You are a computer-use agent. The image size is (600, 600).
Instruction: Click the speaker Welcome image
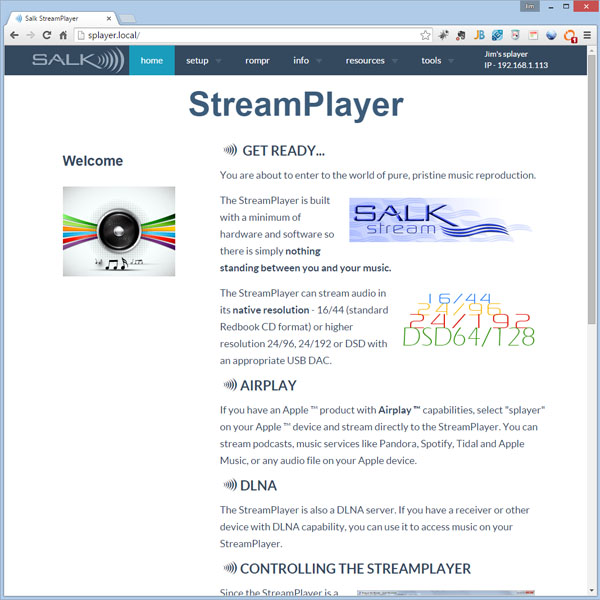[119, 231]
